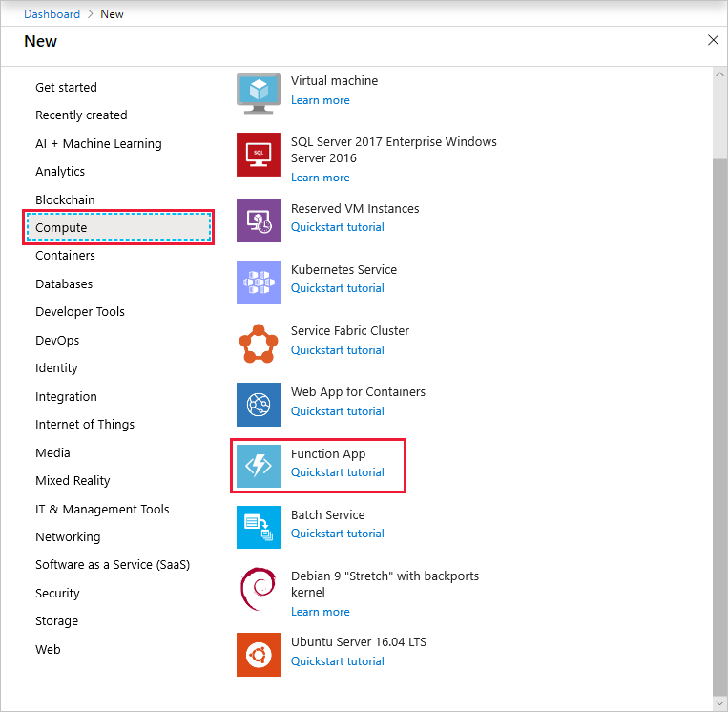Open Media category
Viewport: 728px width, 712px height.
click(x=52, y=452)
